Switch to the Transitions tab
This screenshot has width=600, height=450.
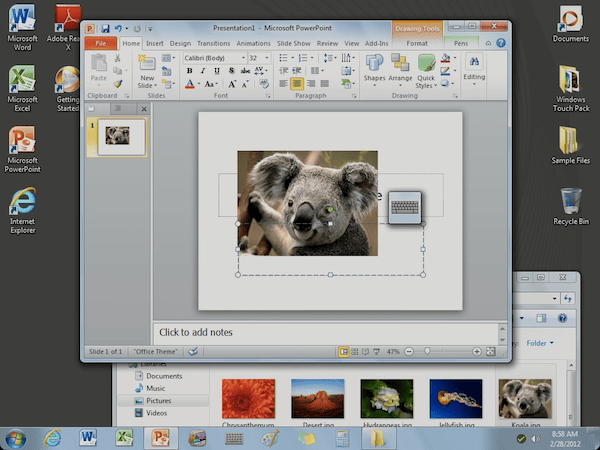213,43
